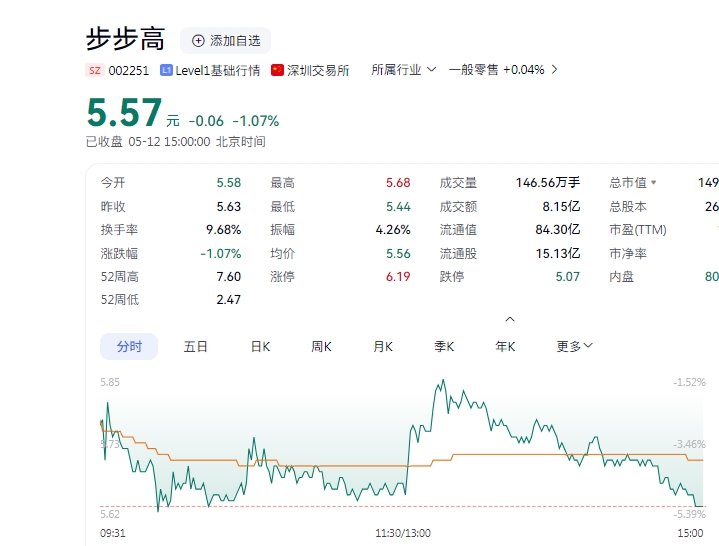The height and width of the screenshot is (546, 719).
Task: Click the 总股本 label
Action: coord(628,207)
